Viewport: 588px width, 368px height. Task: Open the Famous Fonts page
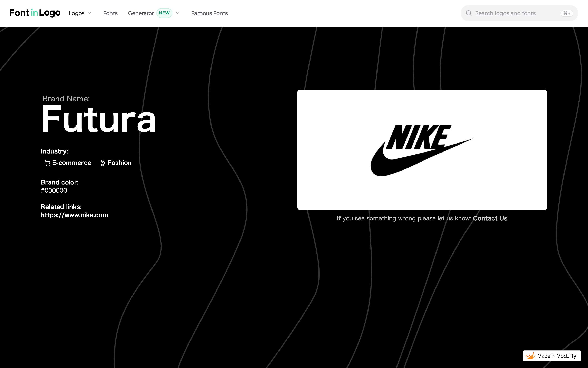click(209, 13)
